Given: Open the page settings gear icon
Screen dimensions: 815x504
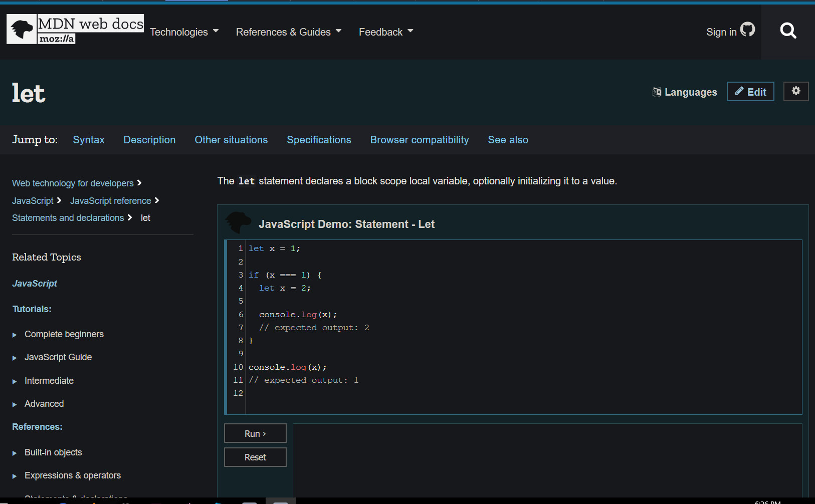Looking at the screenshot, I should (x=796, y=91).
